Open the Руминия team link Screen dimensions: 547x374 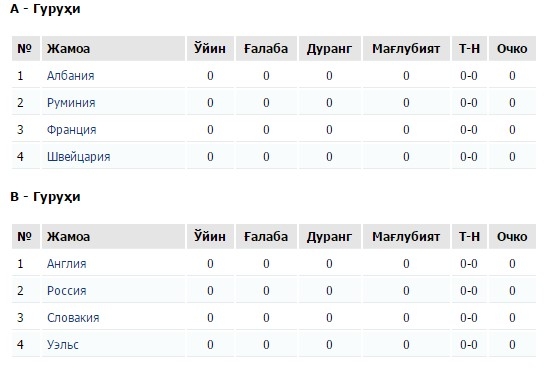[x=71, y=103]
